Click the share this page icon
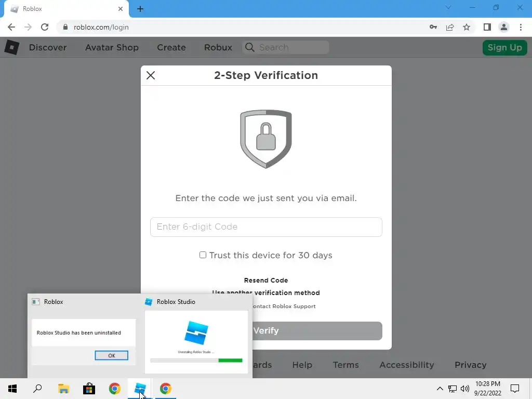Image resolution: width=532 pixels, height=399 pixels. click(450, 27)
